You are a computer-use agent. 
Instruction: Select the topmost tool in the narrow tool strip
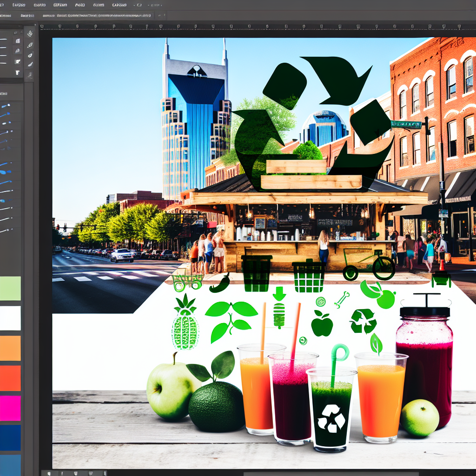(x=30, y=33)
